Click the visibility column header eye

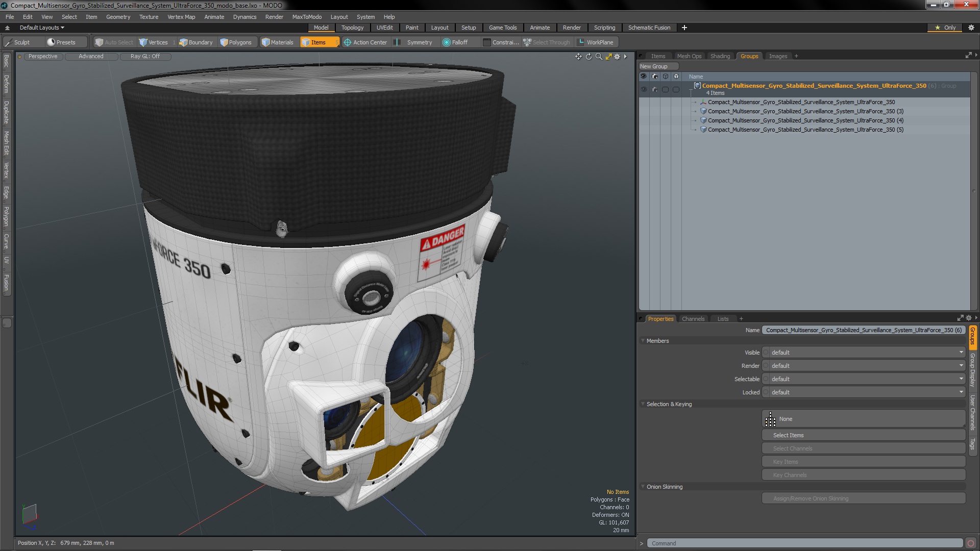click(643, 76)
